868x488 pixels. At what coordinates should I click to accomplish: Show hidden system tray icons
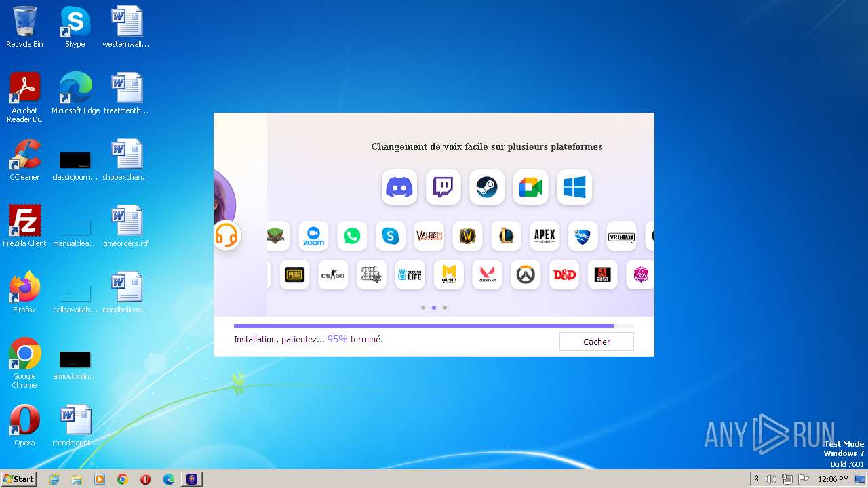click(x=756, y=479)
